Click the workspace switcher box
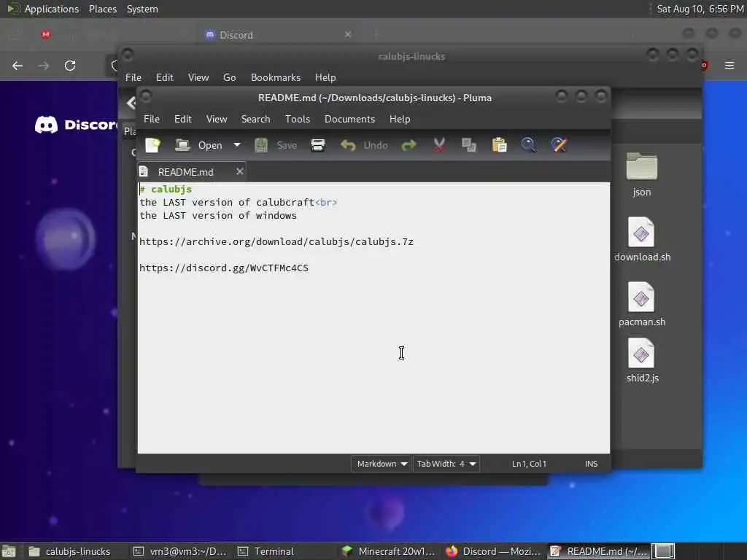 663,551
